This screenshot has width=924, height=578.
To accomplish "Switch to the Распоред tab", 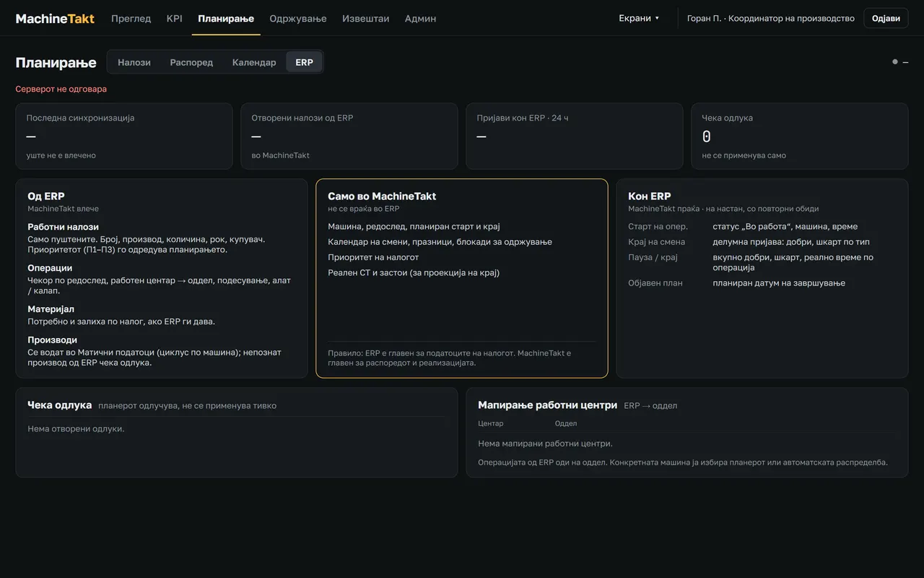I will pos(191,62).
